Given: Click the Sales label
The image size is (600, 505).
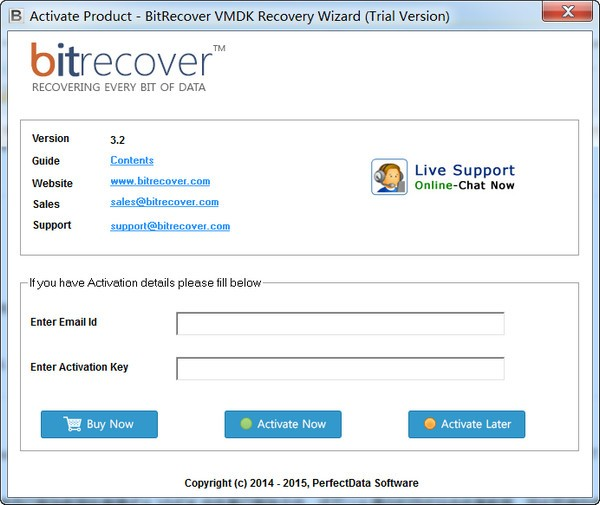Looking at the screenshot, I should pos(46,204).
